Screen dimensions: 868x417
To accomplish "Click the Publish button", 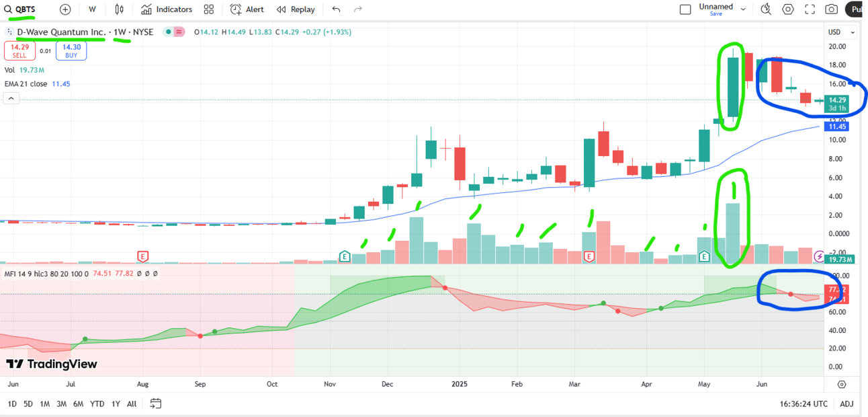I will pos(855,9).
